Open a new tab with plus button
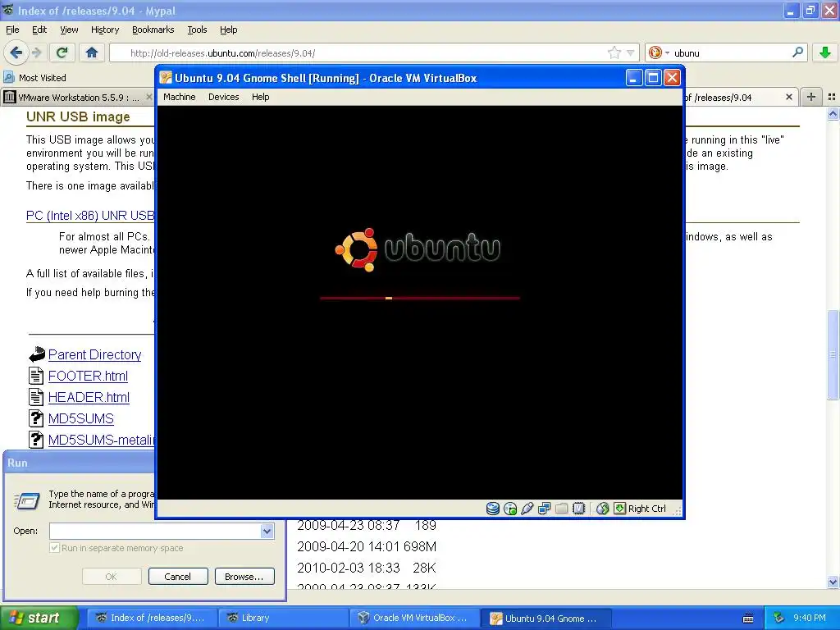Image resolution: width=840 pixels, height=630 pixels. click(x=811, y=97)
